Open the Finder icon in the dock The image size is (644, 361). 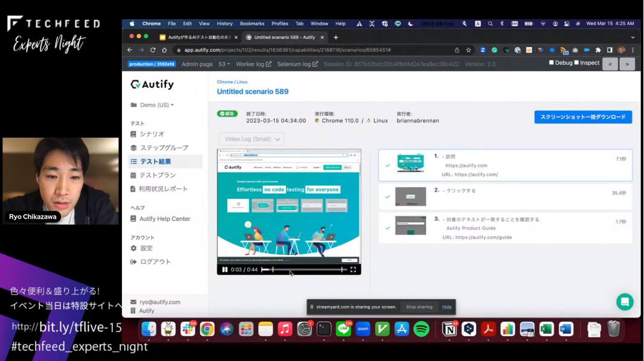coord(149,329)
